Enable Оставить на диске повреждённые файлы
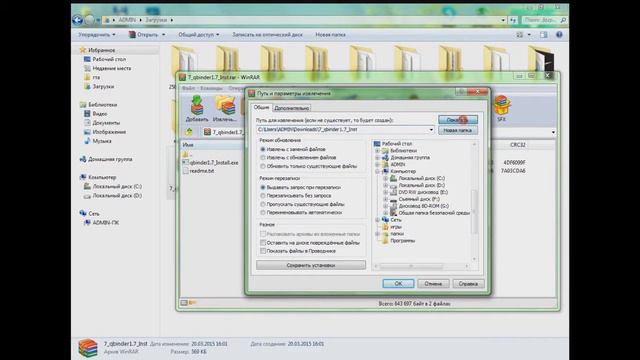 (x=263, y=242)
